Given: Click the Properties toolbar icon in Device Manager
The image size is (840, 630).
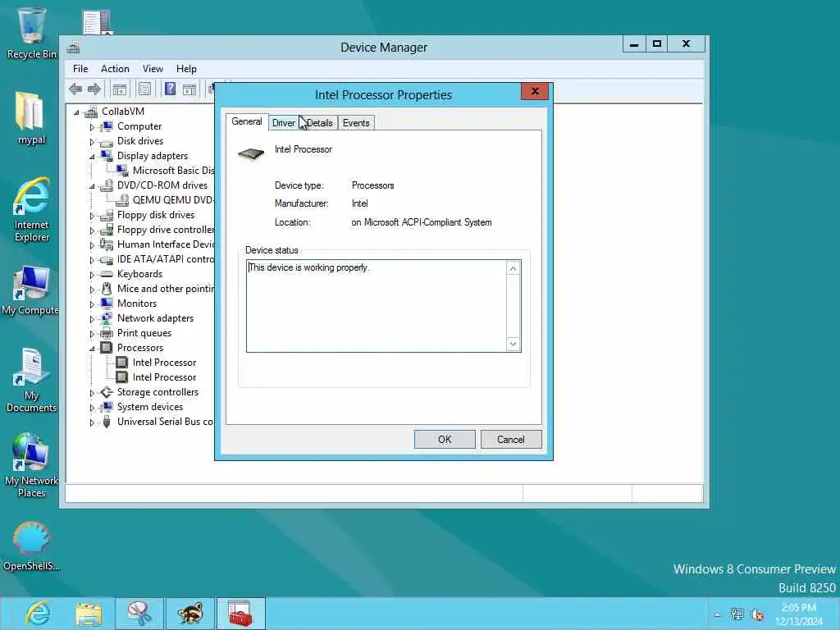Looking at the screenshot, I should (144, 89).
